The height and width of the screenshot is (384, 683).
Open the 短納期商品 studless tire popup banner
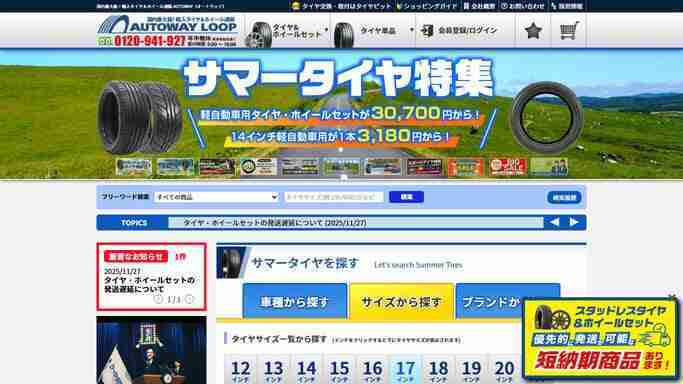[x=601, y=338]
